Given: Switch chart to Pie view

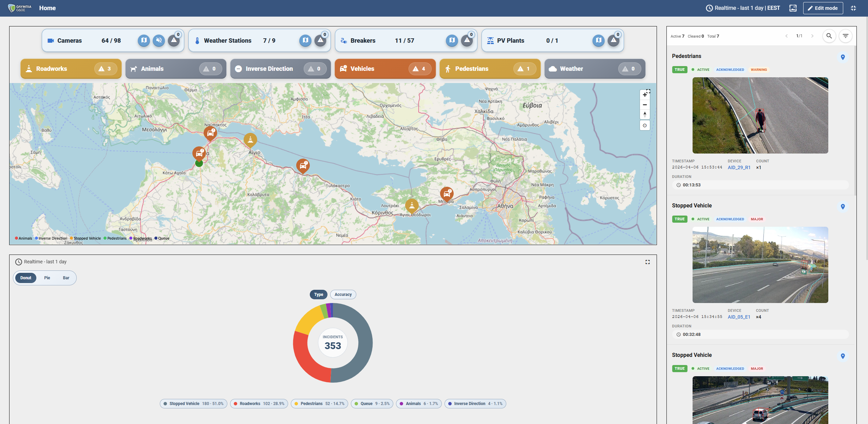Looking at the screenshot, I should click(47, 278).
